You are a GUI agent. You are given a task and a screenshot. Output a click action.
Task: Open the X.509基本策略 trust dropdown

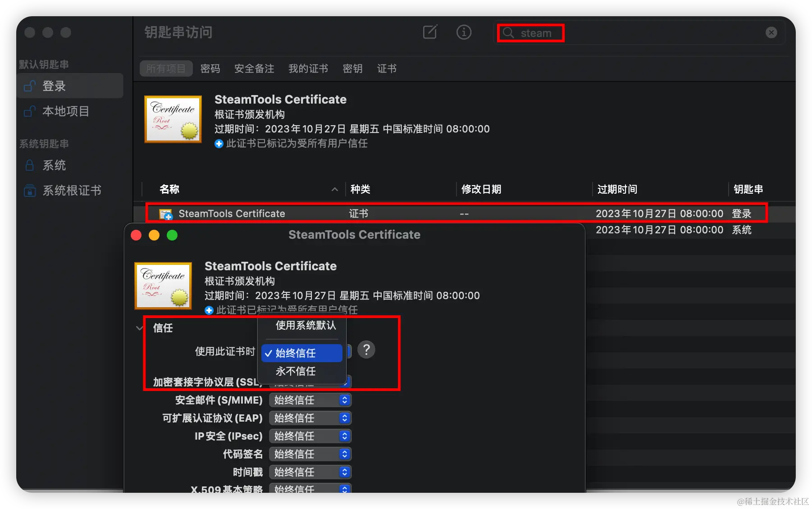pyautogui.click(x=310, y=488)
